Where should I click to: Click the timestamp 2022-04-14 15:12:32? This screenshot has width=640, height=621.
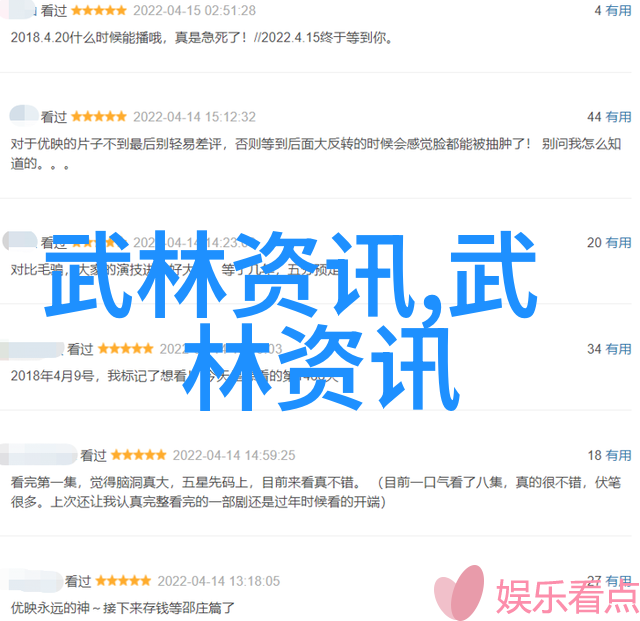coord(194,117)
